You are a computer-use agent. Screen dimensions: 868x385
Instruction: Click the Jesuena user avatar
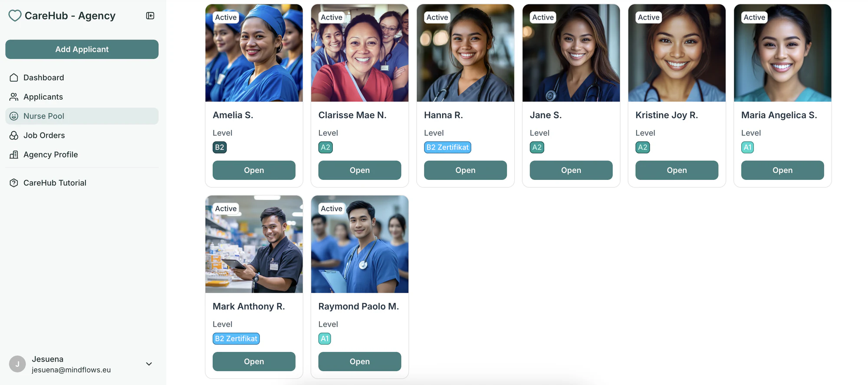click(x=17, y=364)
